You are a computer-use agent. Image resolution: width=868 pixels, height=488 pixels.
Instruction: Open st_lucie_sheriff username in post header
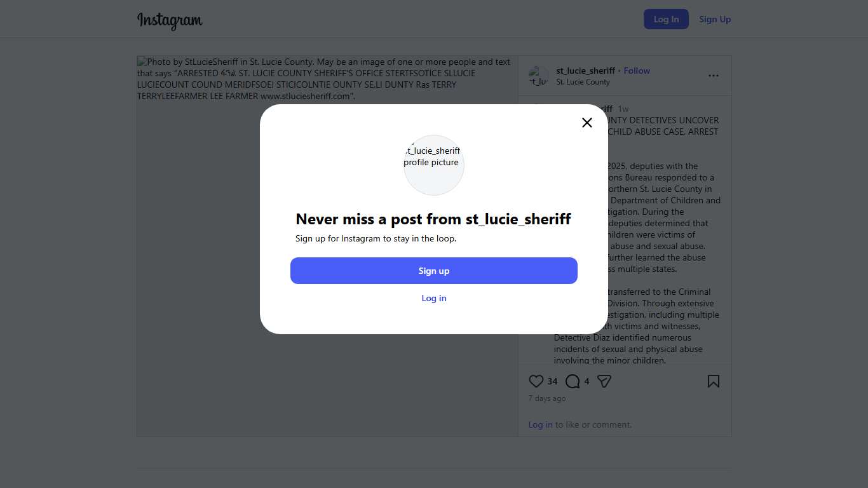[585, 71]
